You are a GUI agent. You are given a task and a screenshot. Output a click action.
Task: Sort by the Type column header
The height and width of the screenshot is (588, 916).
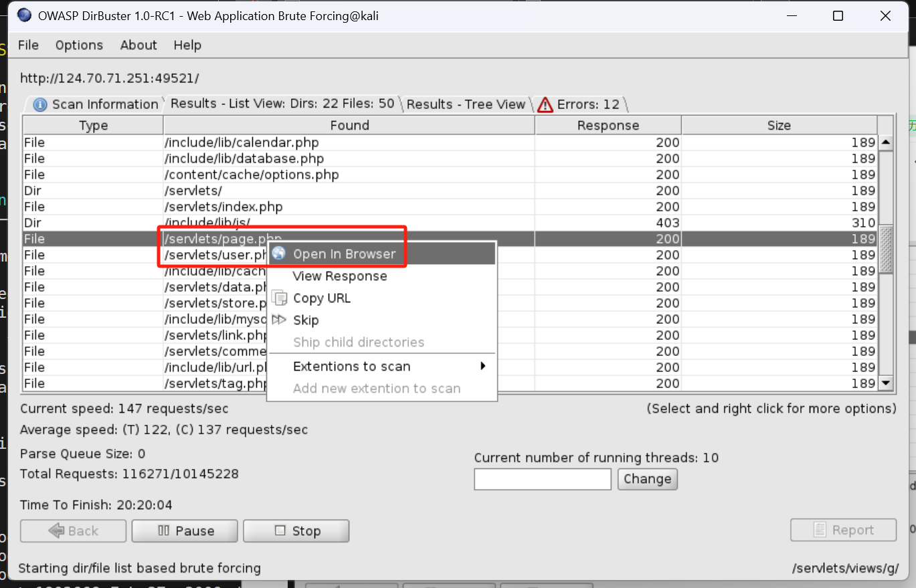(x=93, y=125)
